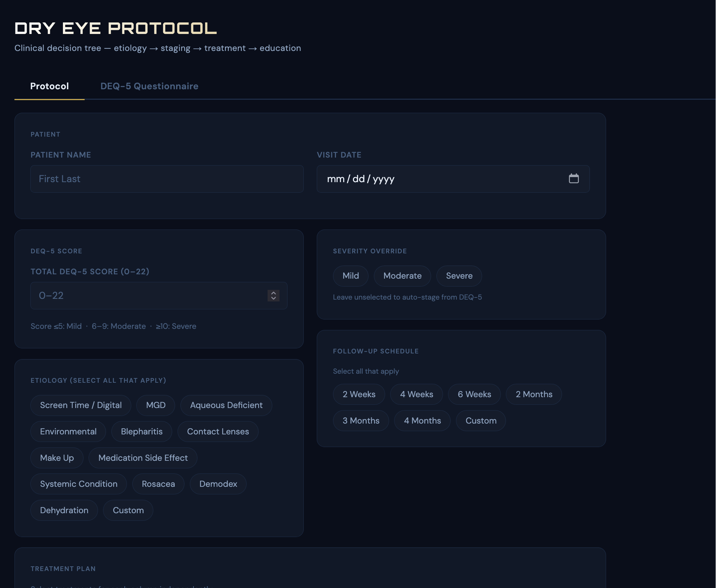Toggle Blepharitis etiology option

pyautogui.click(x=142, y=432)
